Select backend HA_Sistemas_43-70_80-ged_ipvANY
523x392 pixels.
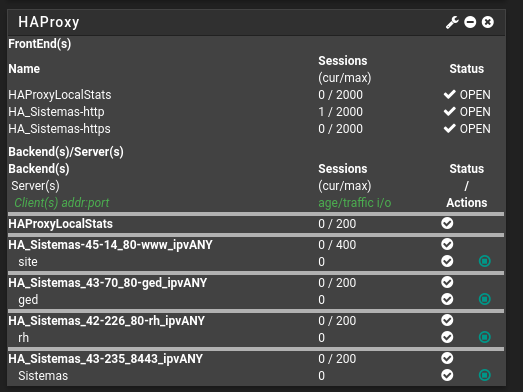108,283
